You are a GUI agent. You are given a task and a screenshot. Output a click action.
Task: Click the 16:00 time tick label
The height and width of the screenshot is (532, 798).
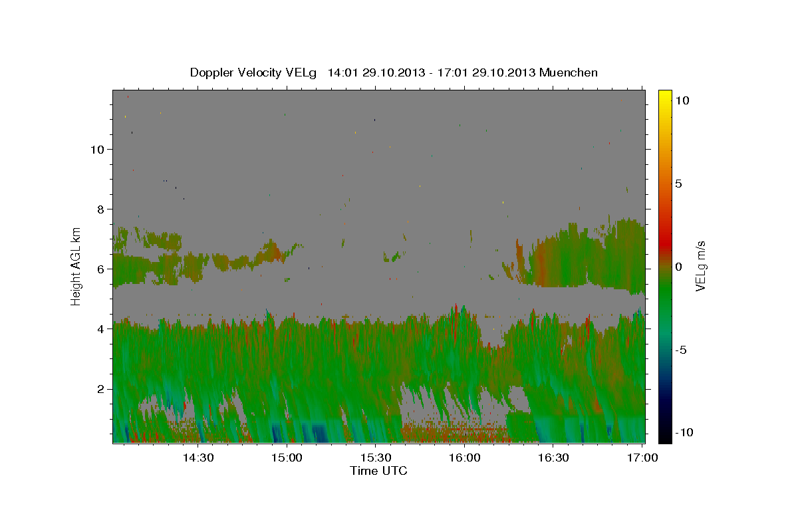(465, 458)
